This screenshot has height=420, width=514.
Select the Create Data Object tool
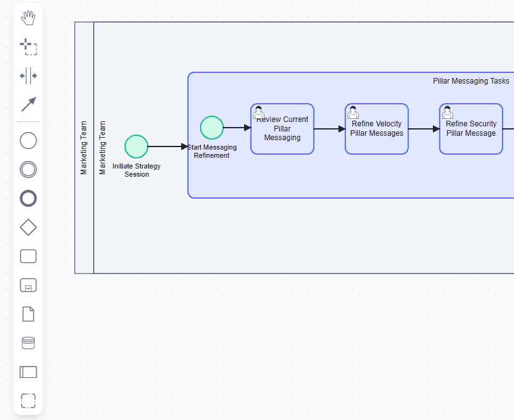coord(28,314)
